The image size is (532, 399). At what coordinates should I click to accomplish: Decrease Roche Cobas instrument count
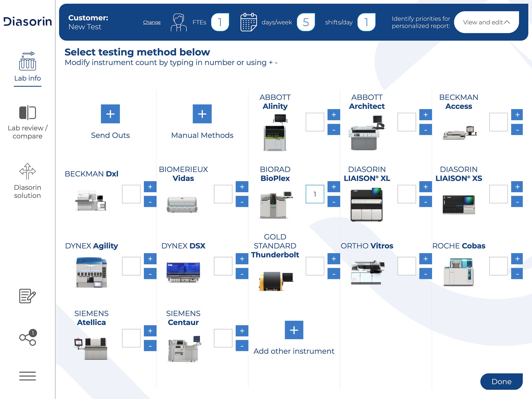click(517, 273)
